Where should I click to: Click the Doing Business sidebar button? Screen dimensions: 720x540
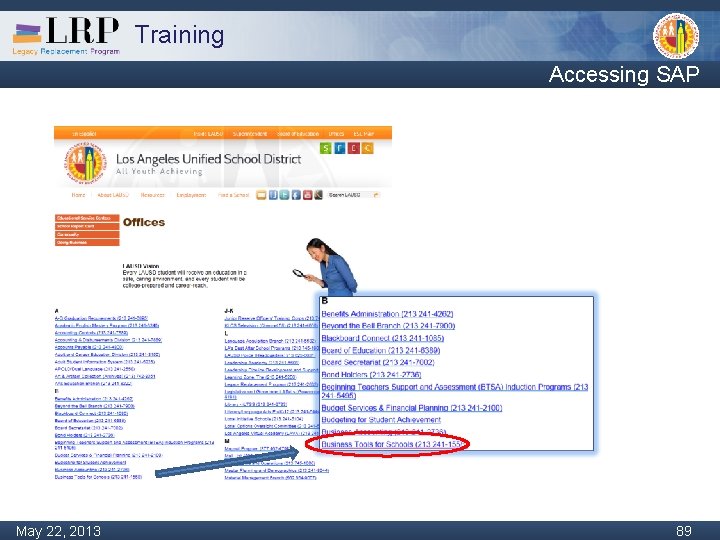[x=87, y=242]
